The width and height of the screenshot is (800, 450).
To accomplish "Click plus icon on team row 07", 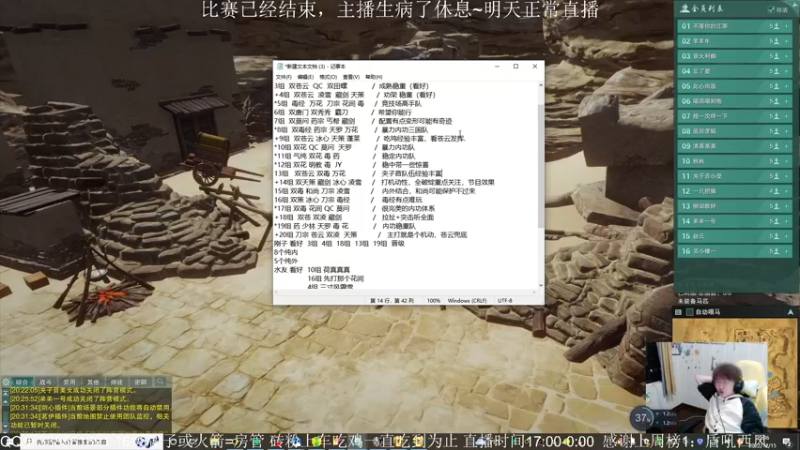I will pos(786,116).
